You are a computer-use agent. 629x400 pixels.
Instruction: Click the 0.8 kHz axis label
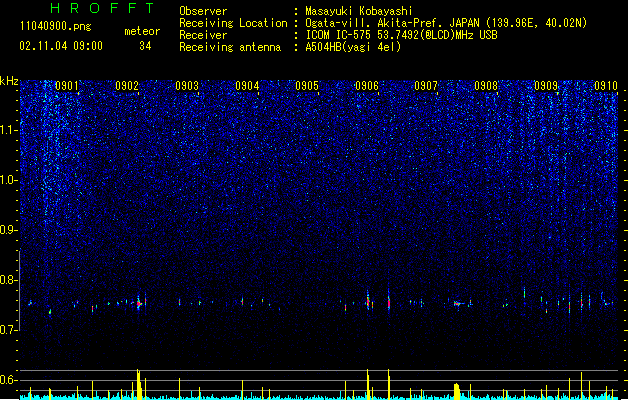[x=9, y=280]
